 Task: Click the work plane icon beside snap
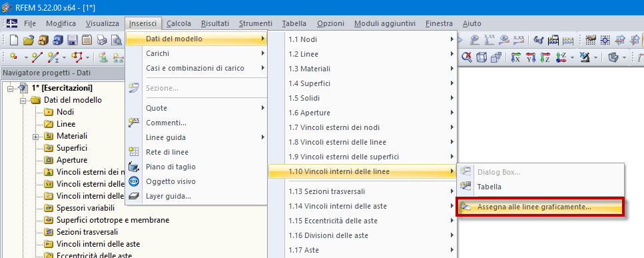pyautogui.click(x=621, y=40)
